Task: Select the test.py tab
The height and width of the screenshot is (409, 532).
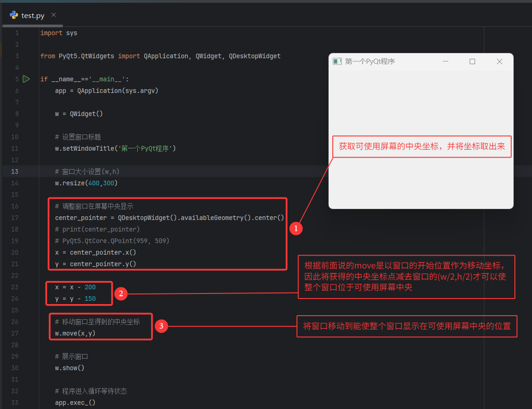Action: 32,15
